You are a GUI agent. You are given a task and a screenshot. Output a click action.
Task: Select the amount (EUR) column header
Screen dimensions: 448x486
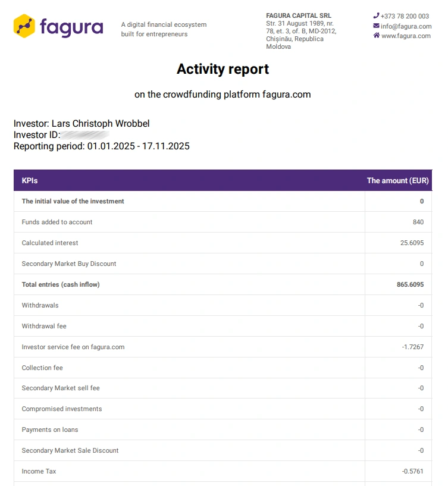click(397, 180)
